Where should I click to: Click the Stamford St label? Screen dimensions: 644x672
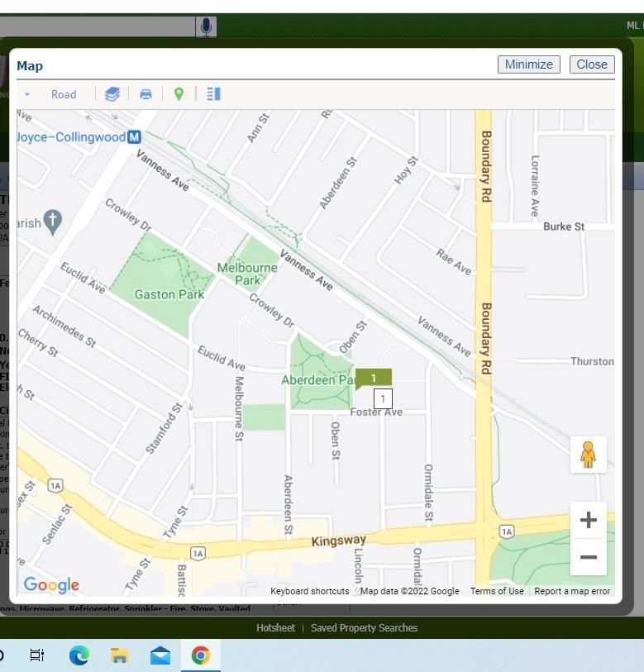(x=164, y=428)
